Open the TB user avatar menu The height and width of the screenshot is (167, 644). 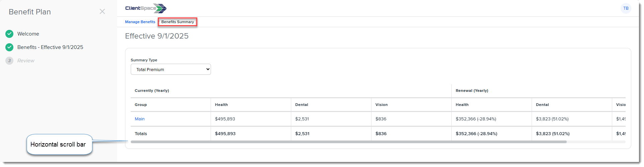[x=626, y=8]
